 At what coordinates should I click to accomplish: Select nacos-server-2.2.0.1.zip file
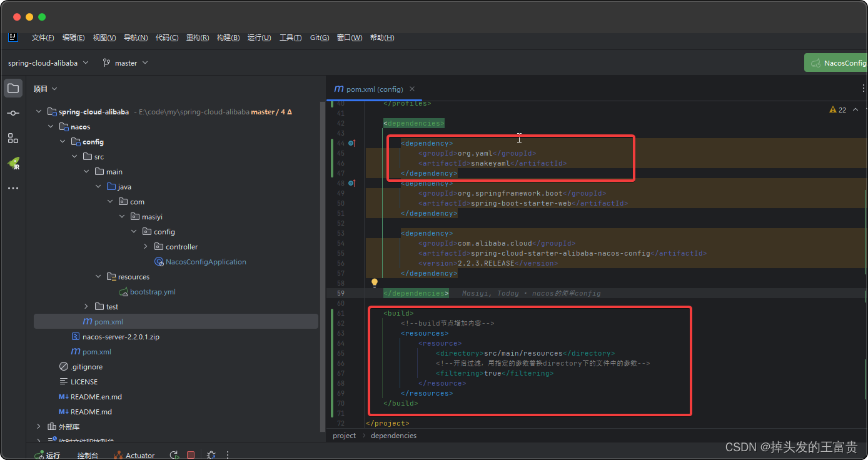pos(115,337)
